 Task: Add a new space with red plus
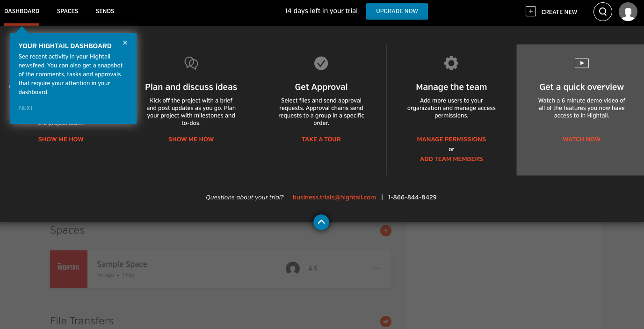(x=385, y=231)
